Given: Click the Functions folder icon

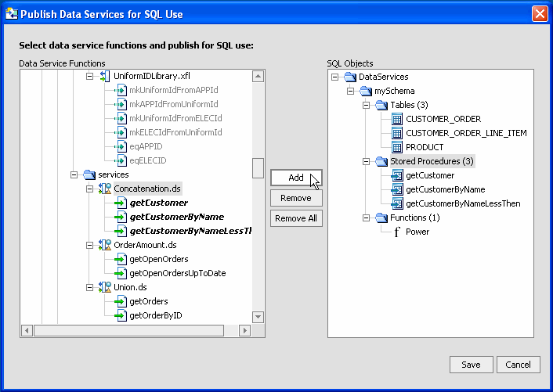Looking at the screenshot, I should [381, 218].
